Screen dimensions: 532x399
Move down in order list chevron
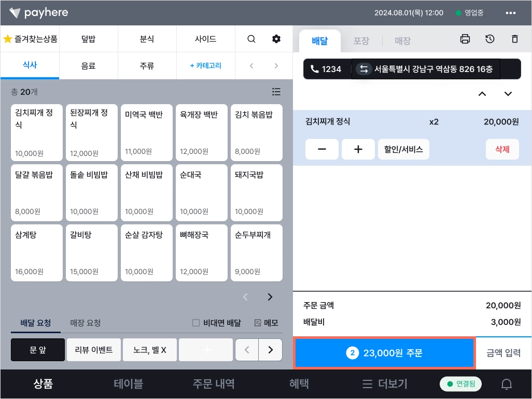click(508, 94)
